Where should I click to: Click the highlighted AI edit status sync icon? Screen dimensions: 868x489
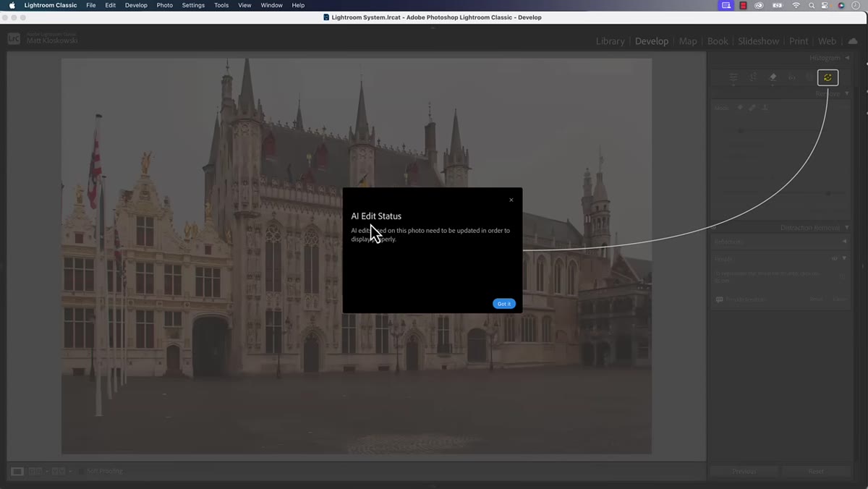(827, 77)
